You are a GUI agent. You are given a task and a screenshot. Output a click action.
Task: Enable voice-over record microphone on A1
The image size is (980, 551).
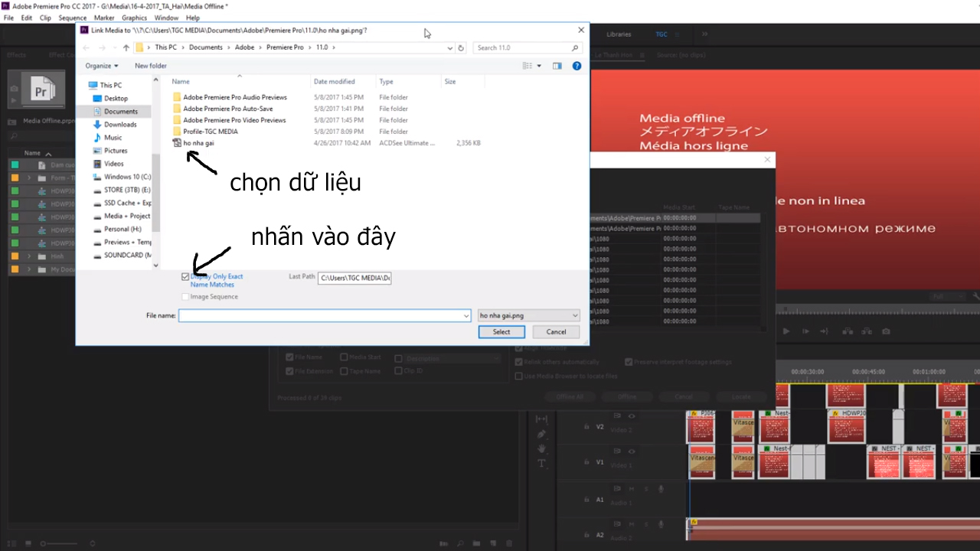(661, 489)
